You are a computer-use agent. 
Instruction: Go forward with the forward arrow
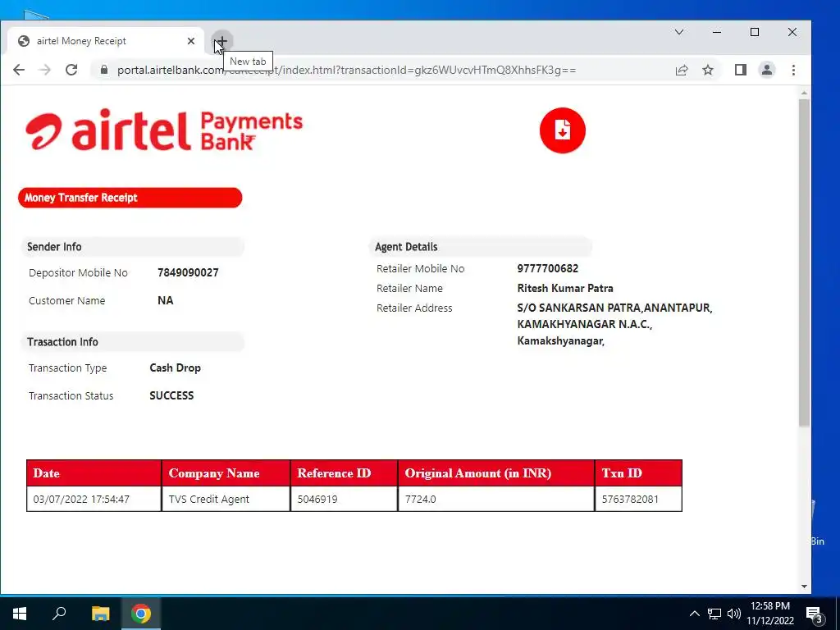(x=45, y=70)
